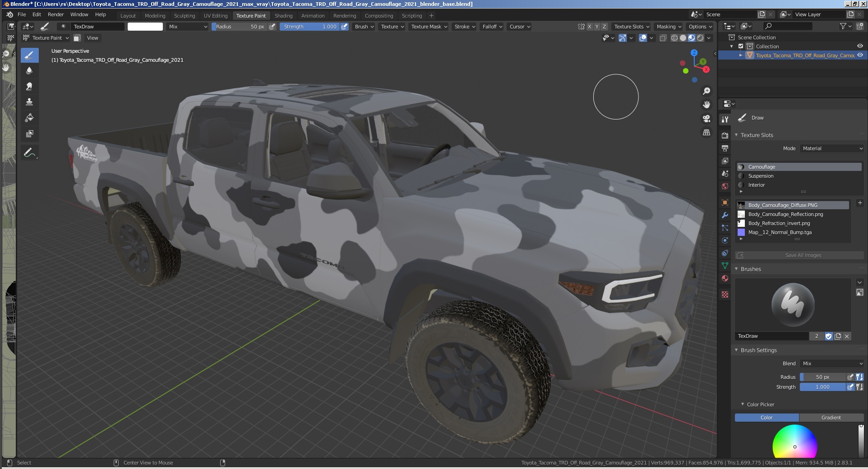
Task: Open the header Options dropdown
Action: click(700, 27)
